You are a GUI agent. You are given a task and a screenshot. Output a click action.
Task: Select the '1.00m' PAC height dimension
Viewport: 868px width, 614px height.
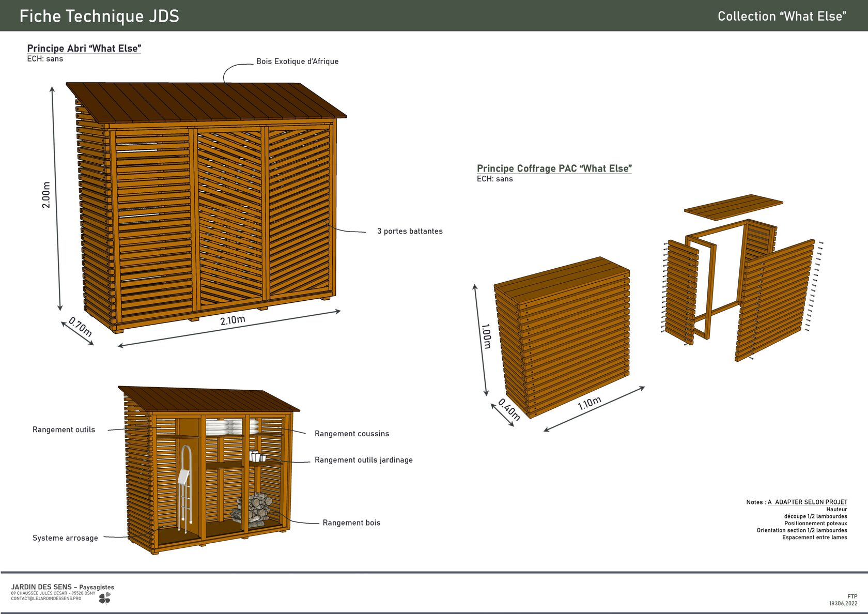point(486,336)
